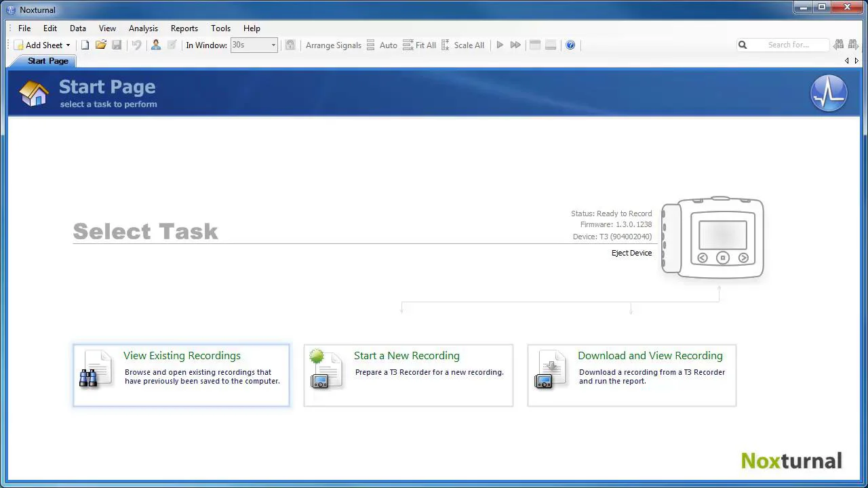Viewport: 868px width, 488px height.
Task: Click the save floppy disk icon
Action: click(117, 45)
